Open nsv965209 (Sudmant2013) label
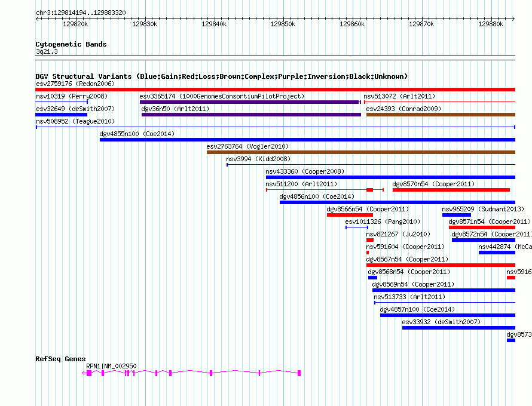Image resolution: width=532 pixels, height=406 pixels. coord(483,209)
